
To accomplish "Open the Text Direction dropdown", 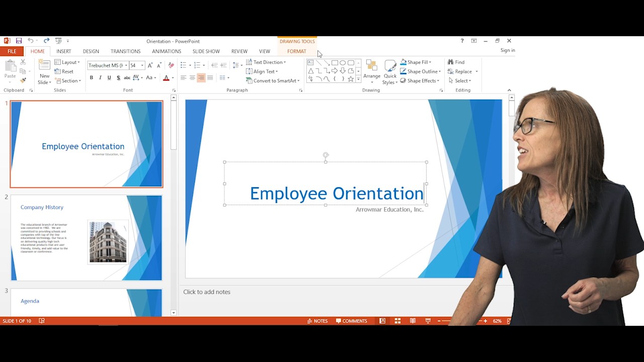I will pos(266,62).
